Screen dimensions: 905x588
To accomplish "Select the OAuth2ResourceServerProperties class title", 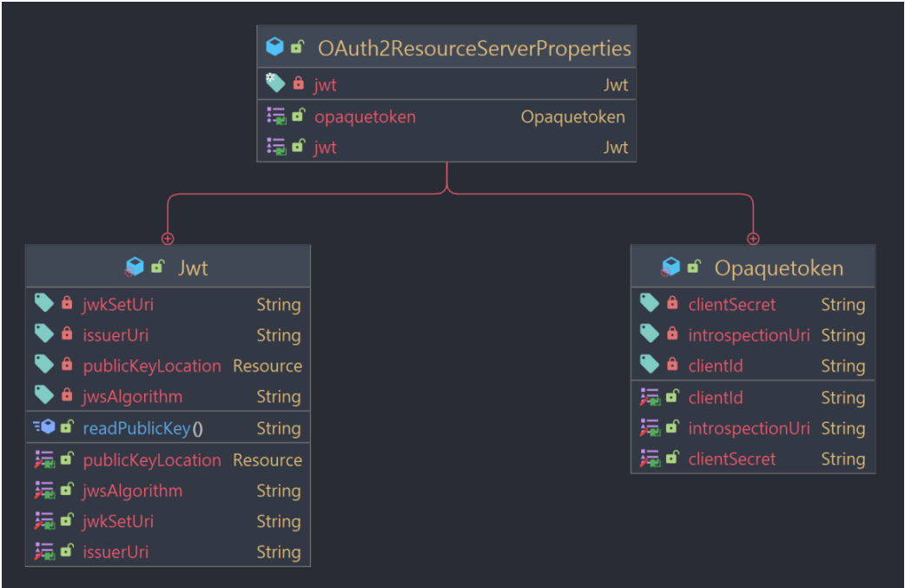I will coord(474,49).
